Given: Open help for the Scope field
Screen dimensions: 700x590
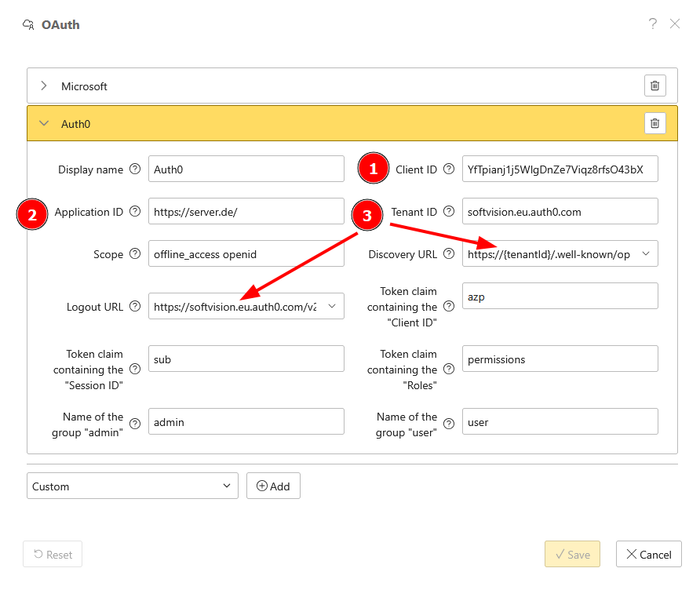Looking at the screenshot, I should (135, 253).
